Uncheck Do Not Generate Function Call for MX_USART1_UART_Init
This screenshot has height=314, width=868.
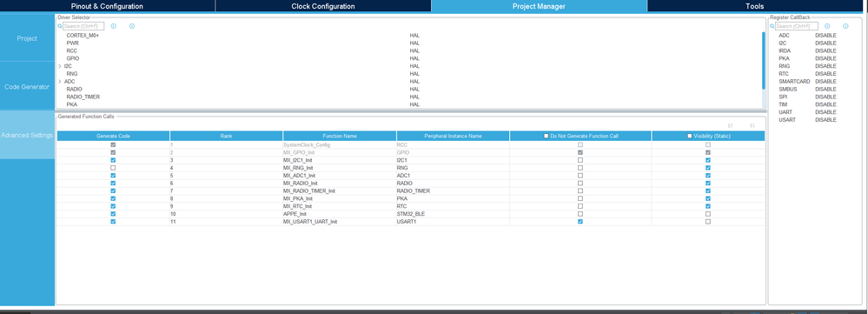(x=580, y=222)
